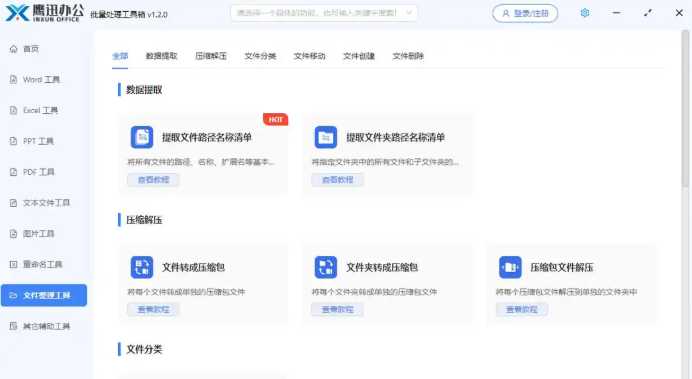Open the 提取文件夹路径名称清单 card title

point(395,137)
